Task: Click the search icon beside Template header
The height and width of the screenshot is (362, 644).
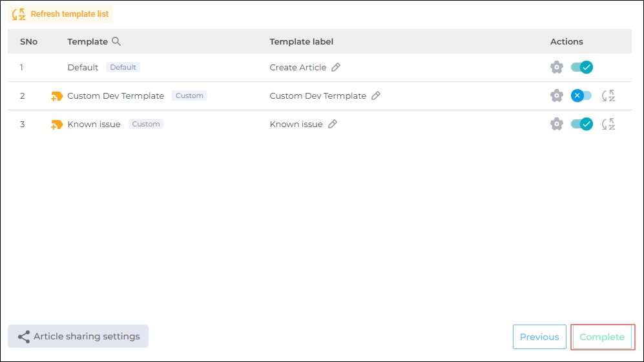Action: click(x=116, y=41)
